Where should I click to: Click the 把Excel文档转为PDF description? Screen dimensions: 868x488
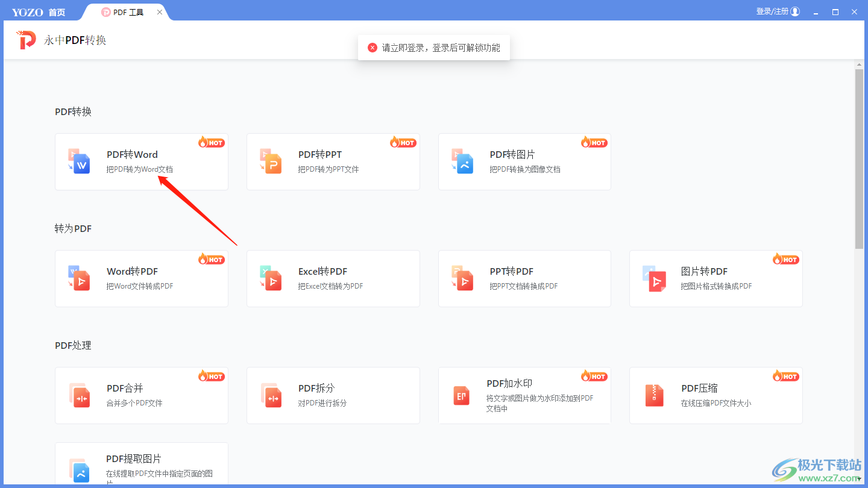pos(330,286)
